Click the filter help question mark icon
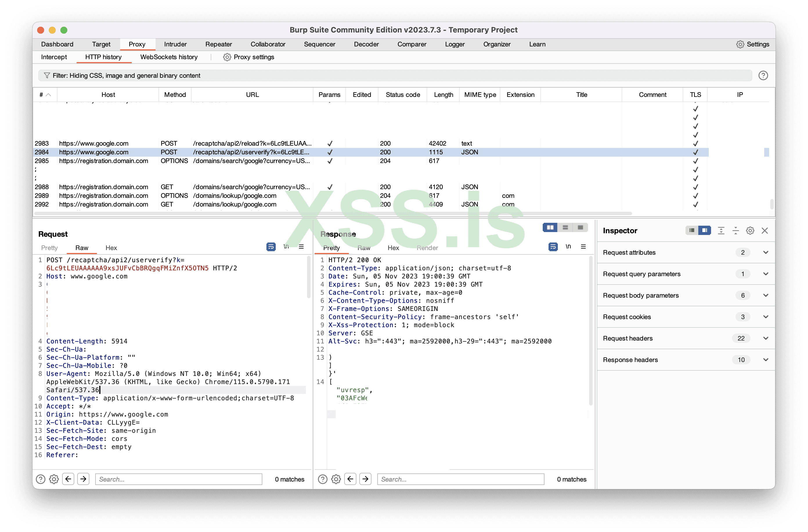 [x=763, y=75]
